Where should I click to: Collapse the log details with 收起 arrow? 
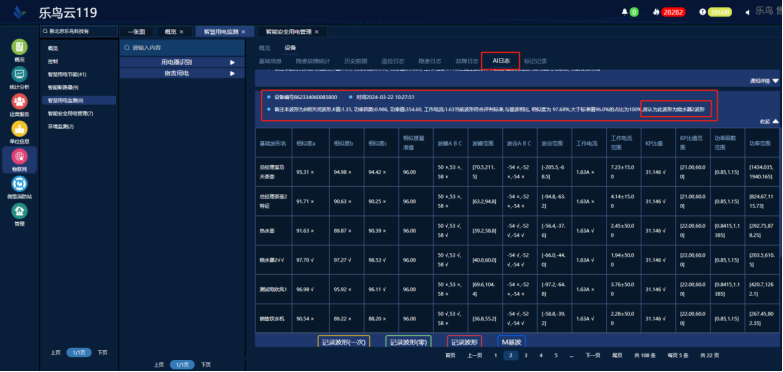tap(775, 121)
